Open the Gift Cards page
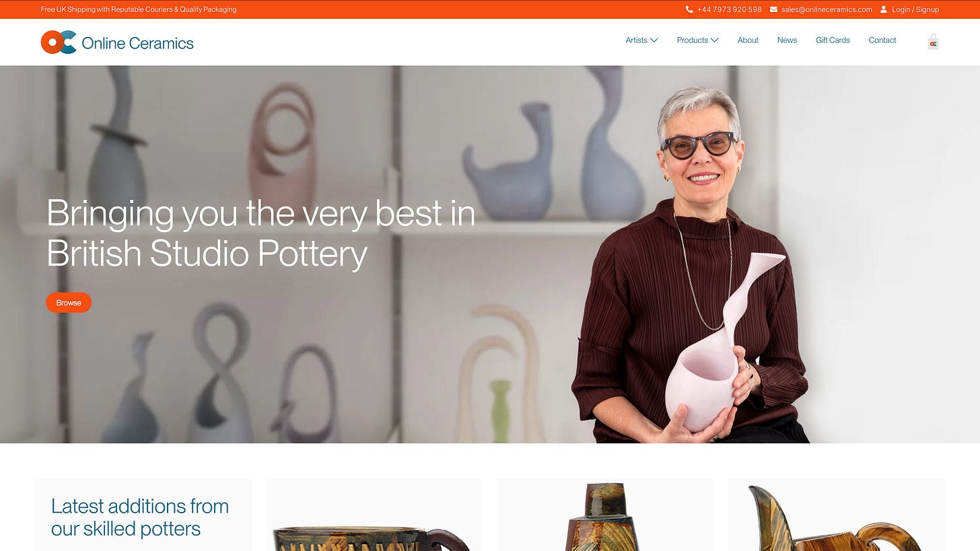980x551 pixels. coord(833,40)
